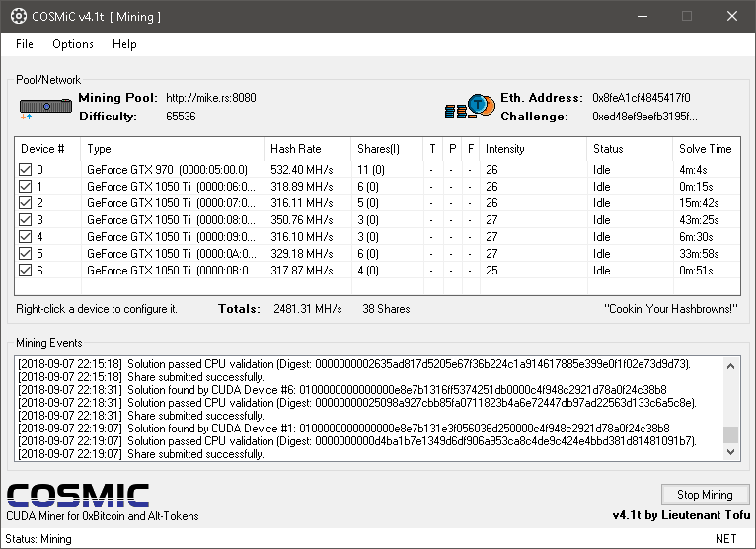Click the log line mentioning CUDA Device #1

coord(343,429)
